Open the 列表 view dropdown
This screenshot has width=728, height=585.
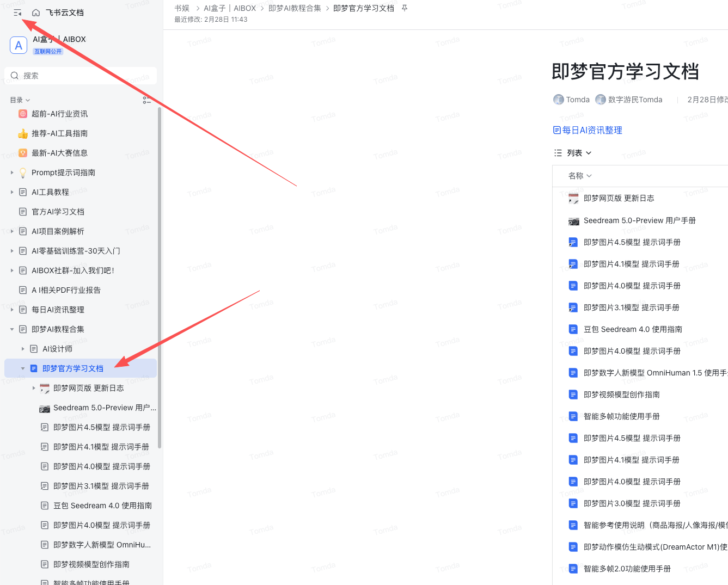point(573,153)
